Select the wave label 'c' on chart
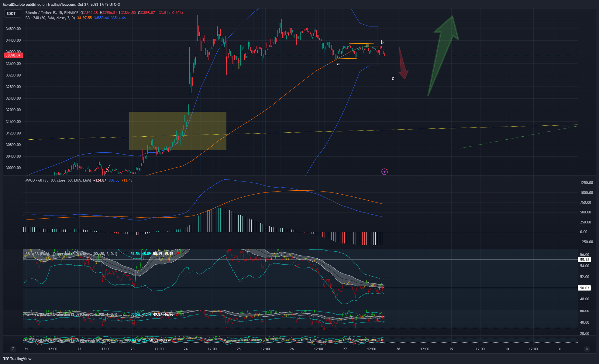The width and height of the screenshot is (599, 364). [393, 79]
